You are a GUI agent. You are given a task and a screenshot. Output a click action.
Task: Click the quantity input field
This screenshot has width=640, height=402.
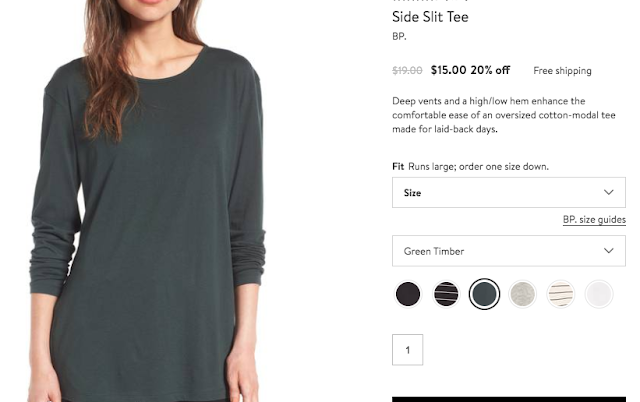[408, 350]
